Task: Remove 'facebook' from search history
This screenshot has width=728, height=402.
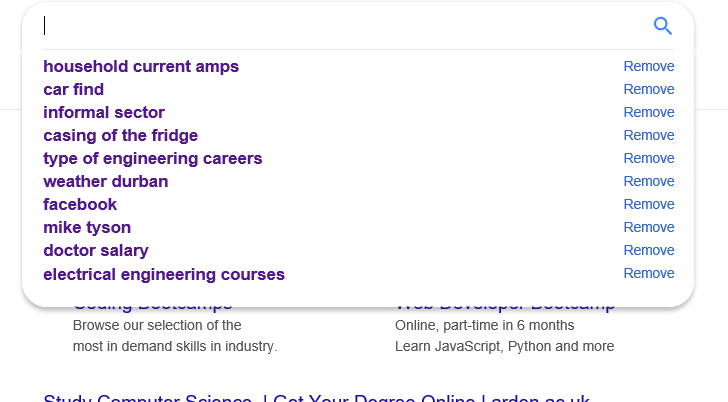Action: coord(648,205)
